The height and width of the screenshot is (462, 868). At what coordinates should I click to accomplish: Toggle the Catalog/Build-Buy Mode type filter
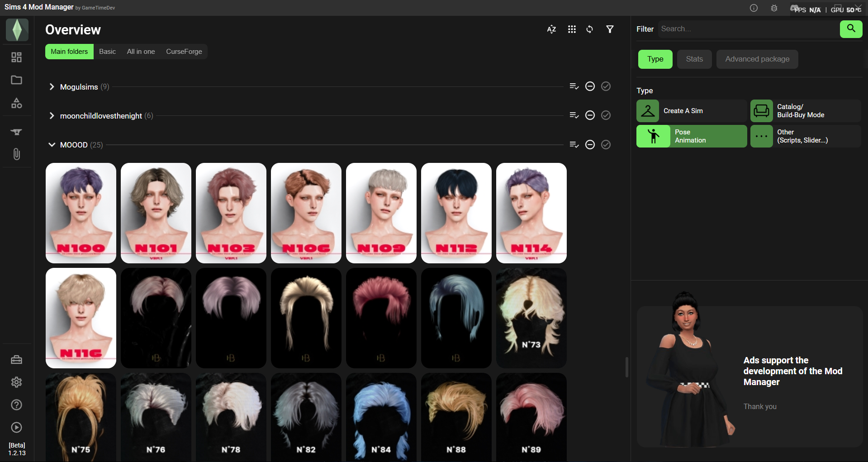coord(806,111)
